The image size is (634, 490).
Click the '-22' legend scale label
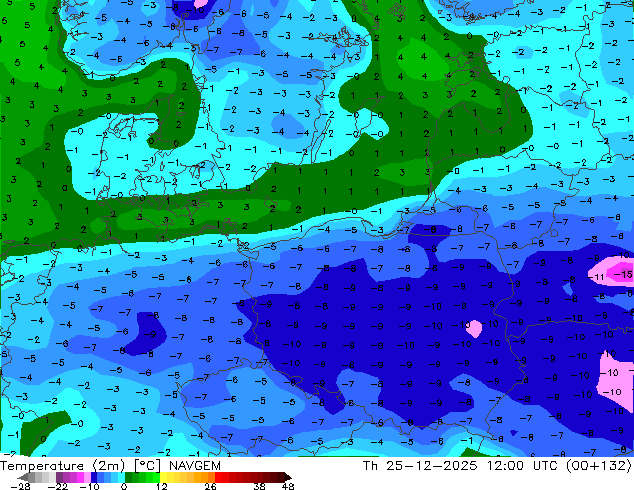[58, 486]
